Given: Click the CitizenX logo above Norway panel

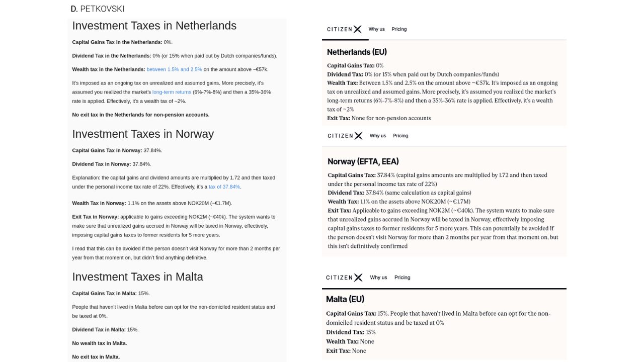Looking at the screenshot, I should (x=345, y=136).
